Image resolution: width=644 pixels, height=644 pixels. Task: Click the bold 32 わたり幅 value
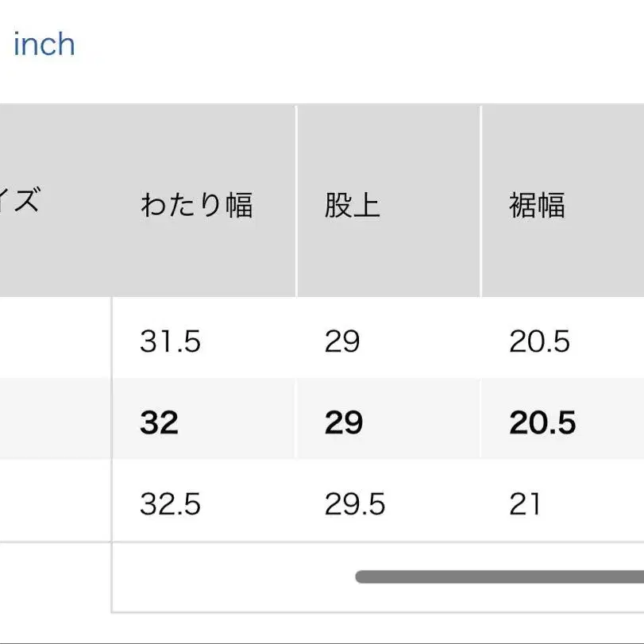click(159, 423)
